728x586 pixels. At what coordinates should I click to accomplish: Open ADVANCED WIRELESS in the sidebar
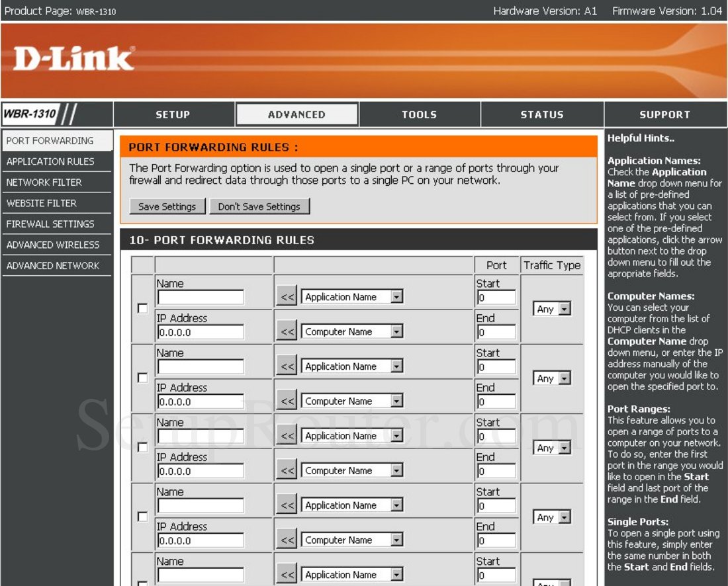[x=51, y=245]
